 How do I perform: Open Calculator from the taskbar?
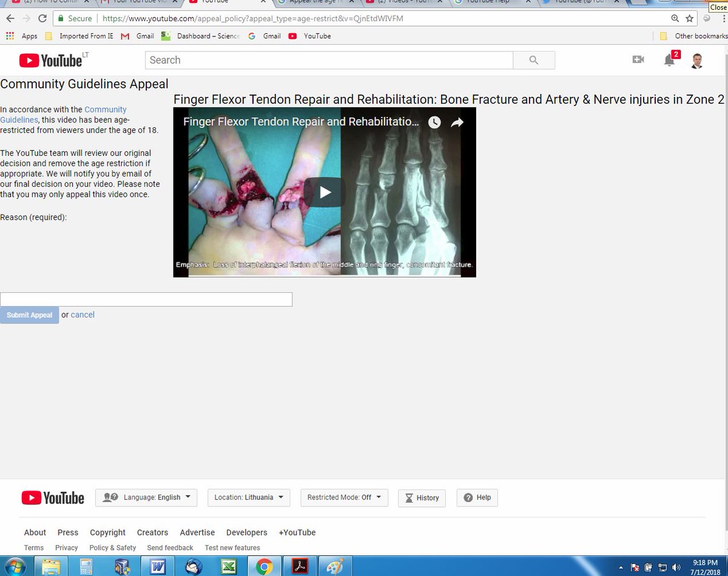click(x=87, y=566)
